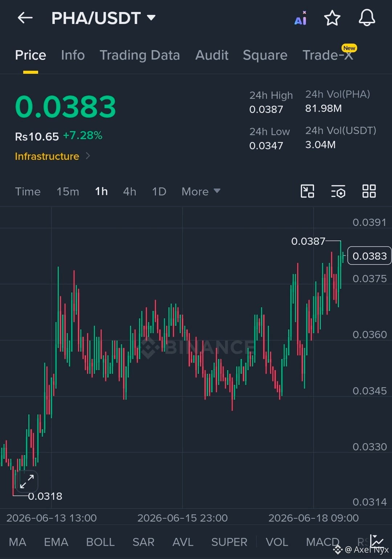Open the Square tab
392x559 pixels.
pyautogui.click(x=265, y=55)
